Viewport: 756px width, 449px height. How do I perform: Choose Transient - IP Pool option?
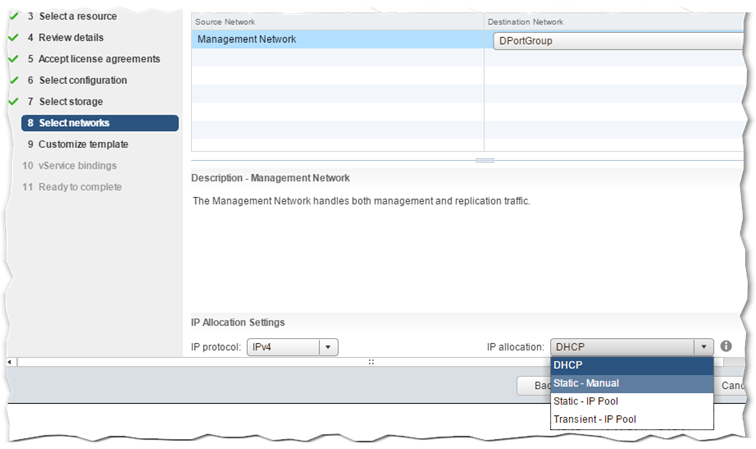[632, 419]
